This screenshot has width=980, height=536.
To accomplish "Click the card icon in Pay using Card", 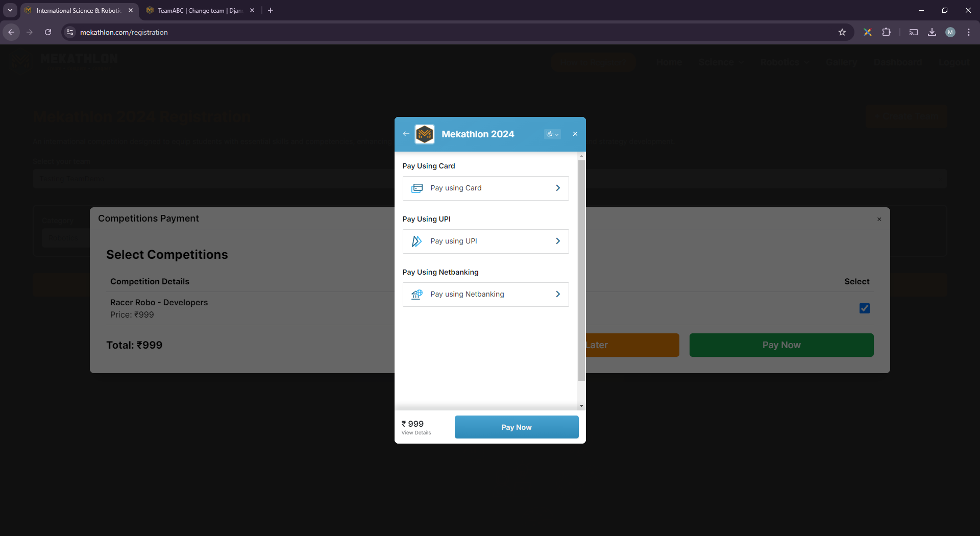I will pyautogui.click(x=417, y=188).
